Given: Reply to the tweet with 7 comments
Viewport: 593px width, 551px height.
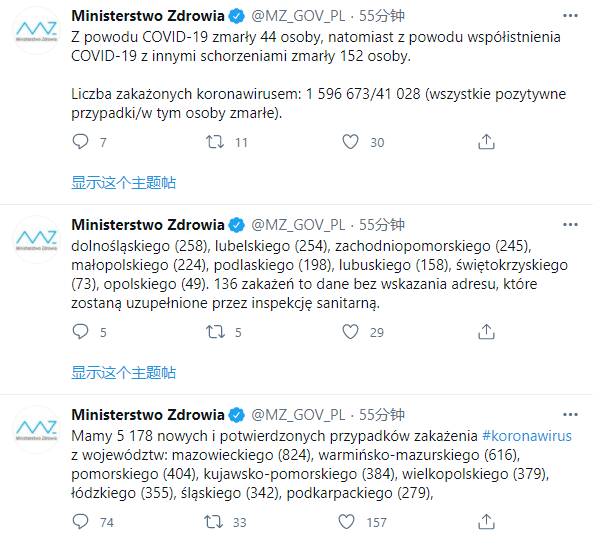Looking at the screenshot, I should tap(80, 142).
